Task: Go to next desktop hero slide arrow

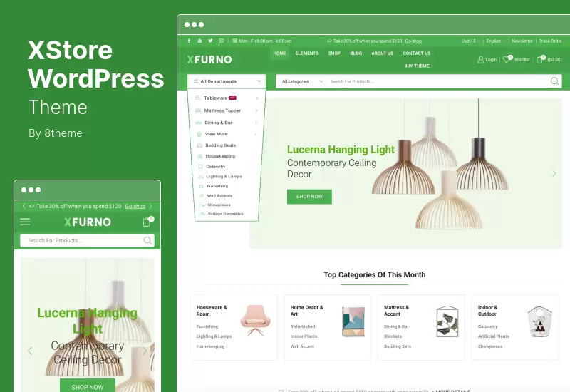Action: (554, 173)
